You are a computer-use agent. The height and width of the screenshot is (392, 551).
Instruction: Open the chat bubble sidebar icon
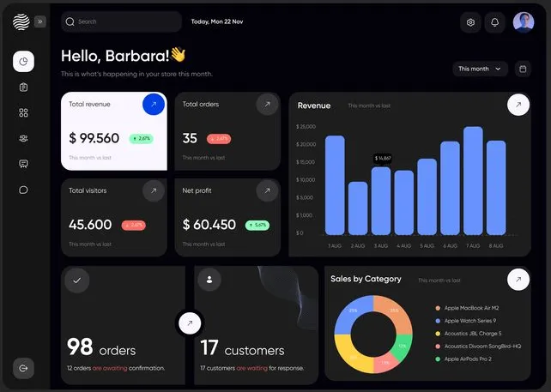pos(23,190)
